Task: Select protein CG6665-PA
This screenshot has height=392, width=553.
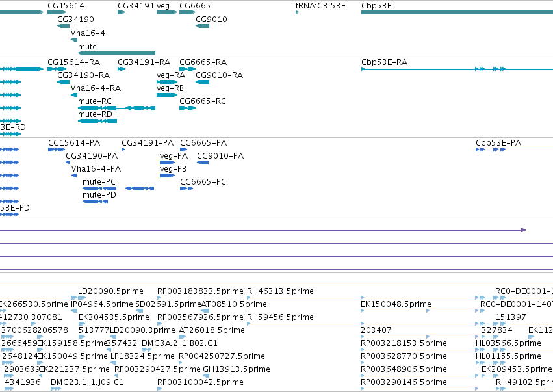Action: [x=203, y=143]
